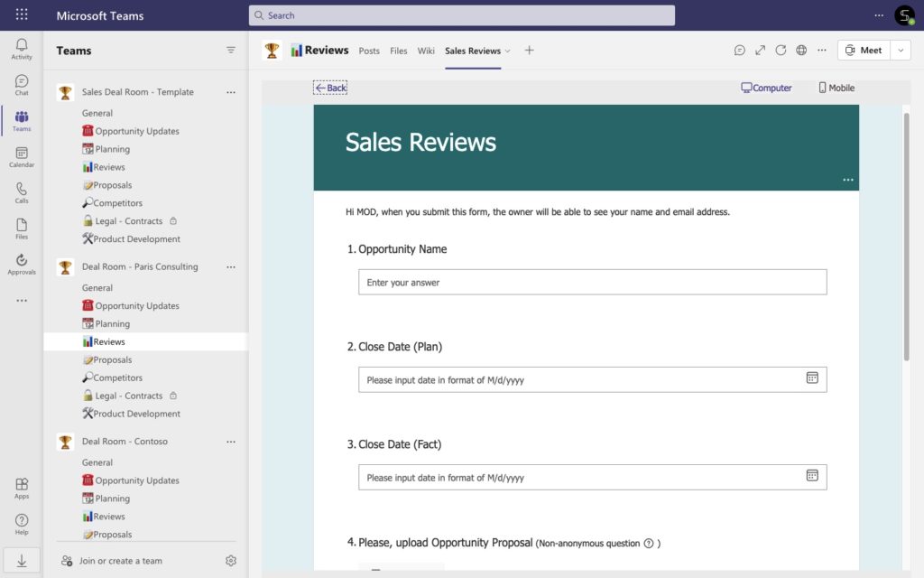This screenshot has height=578, width=924.
Task: Open more options for Sales Deal Room - Template
Action: point(231,92)
